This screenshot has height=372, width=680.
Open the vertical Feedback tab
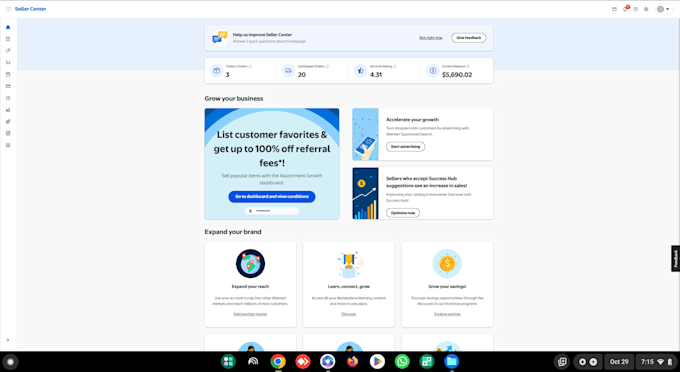pyautogui.click(x=675, y=259)
